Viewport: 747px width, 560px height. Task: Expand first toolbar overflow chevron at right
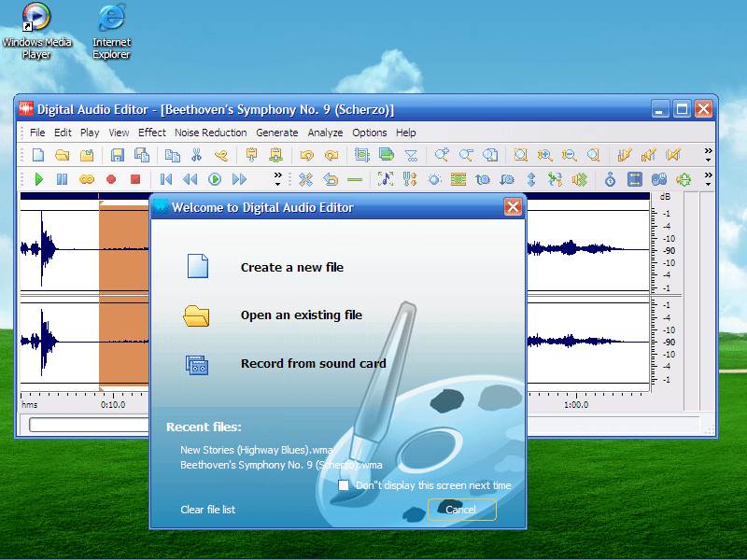[x=709, y=154]
